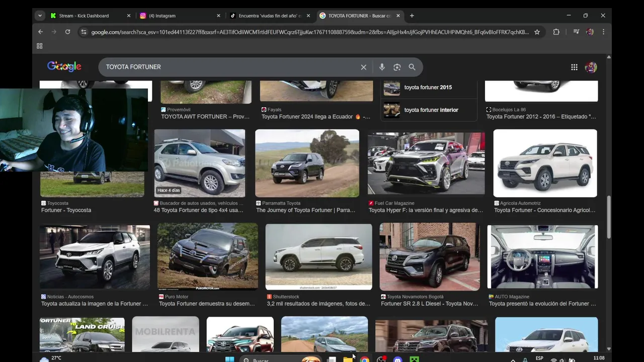The height and width of the screenshot is (362, 644).
Task: Show hidden system tray icons
Action: point(513,360)
